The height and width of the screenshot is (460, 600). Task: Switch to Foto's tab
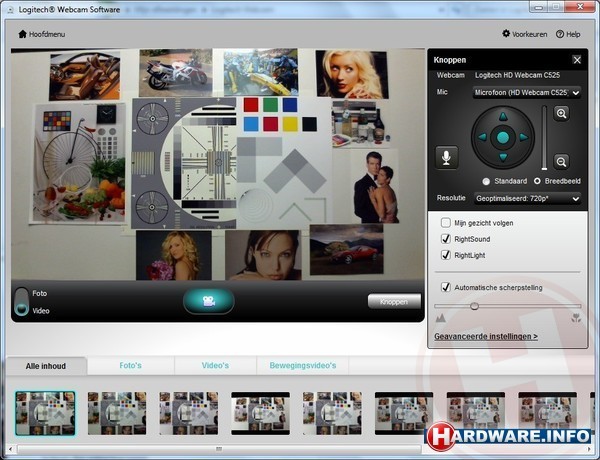click(130, 365)
